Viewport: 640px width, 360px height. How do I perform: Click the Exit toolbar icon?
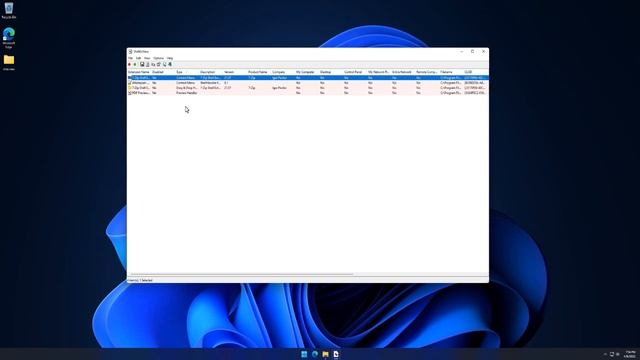point(170,64)
